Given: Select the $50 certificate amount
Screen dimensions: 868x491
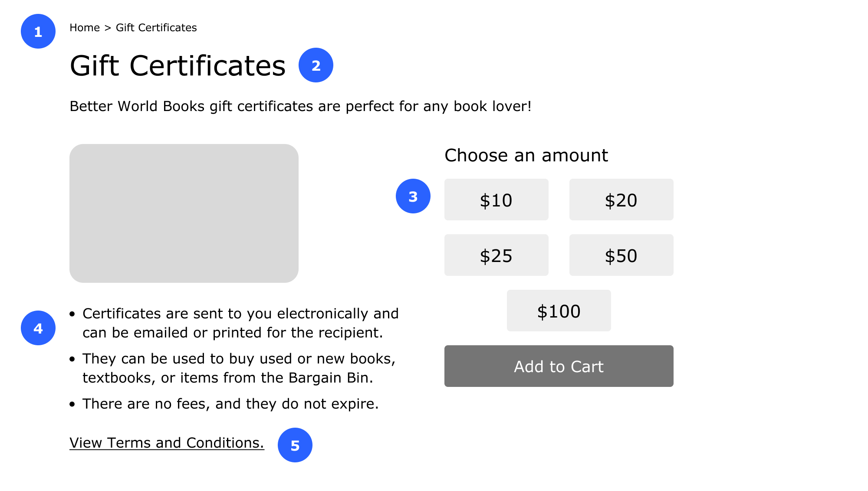Looking at the screenshot, I should 621,255.
